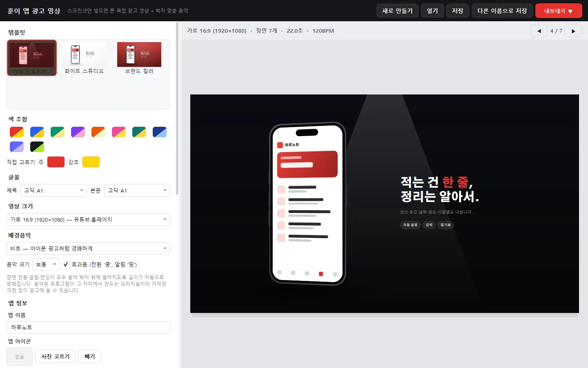Pick the orange and cream color combination
The width and height of the screenshot is (588, 368).
coord(98,132)
